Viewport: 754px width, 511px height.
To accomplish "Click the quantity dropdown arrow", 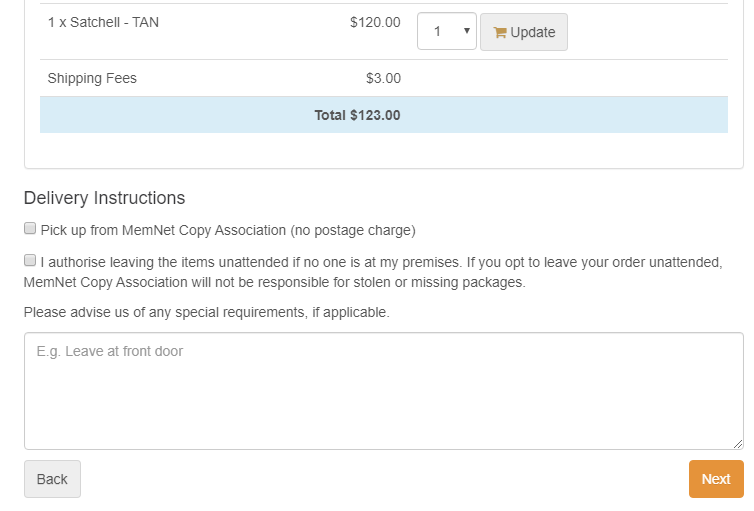I will point(467,31).
